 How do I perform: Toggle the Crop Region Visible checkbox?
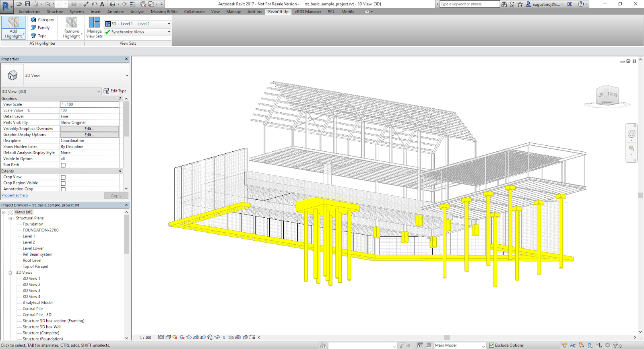(x=63, y=183)
